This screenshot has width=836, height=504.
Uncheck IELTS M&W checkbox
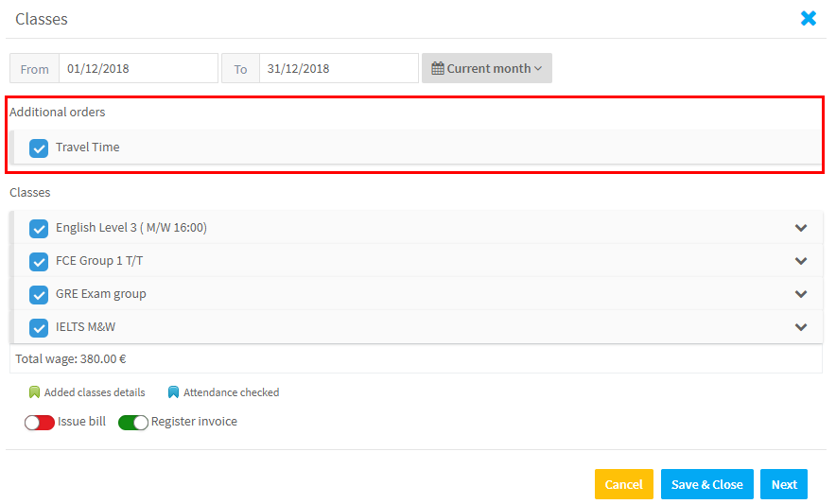tap(39, 327)
